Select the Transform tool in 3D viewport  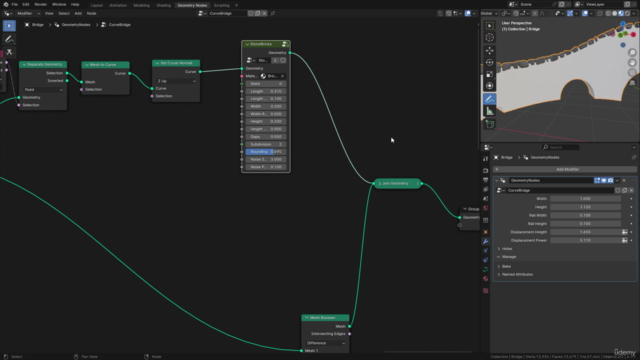(x=489, y=86)
